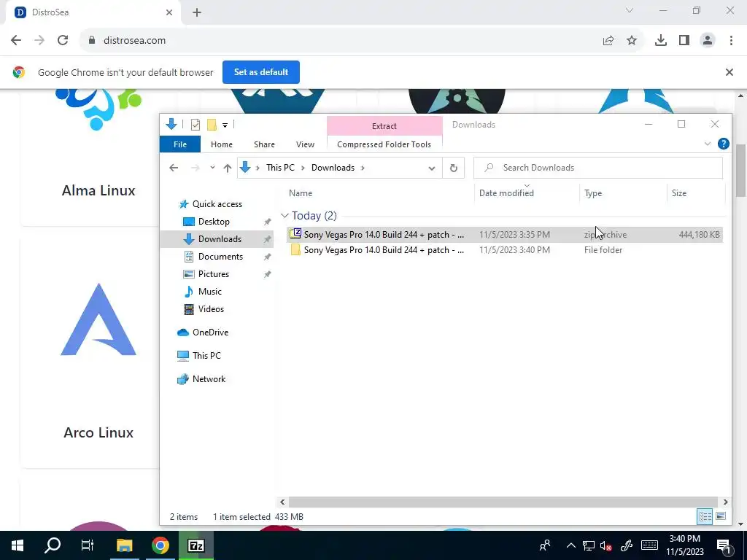The image size is (747, 560).
Task: Open Explorer Help icon
Action: pos(723,144)
